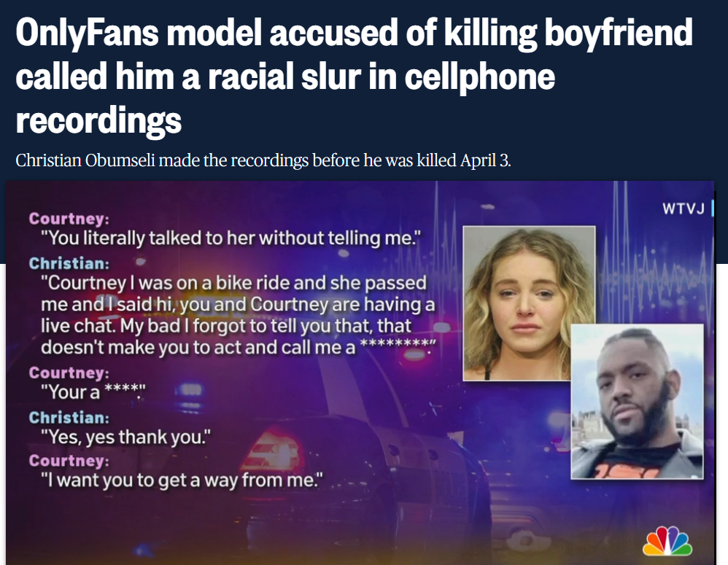Click 'I want you to get a way' quote
This screenshot has width=728, height=565.
coord(182,480)
